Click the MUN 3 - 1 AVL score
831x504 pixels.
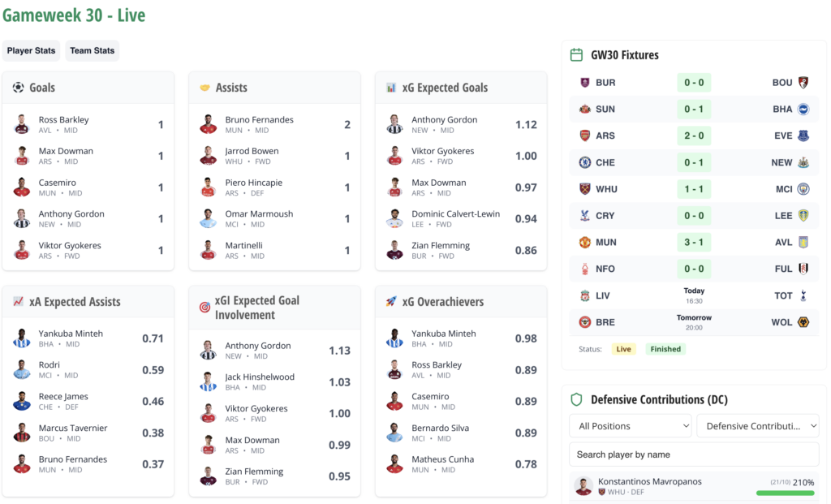(694, 242)
